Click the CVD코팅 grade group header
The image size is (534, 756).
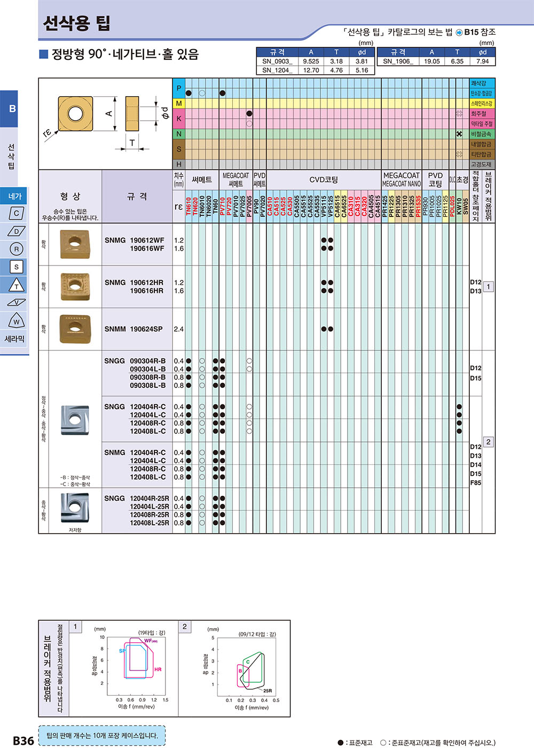click(324, 180)
